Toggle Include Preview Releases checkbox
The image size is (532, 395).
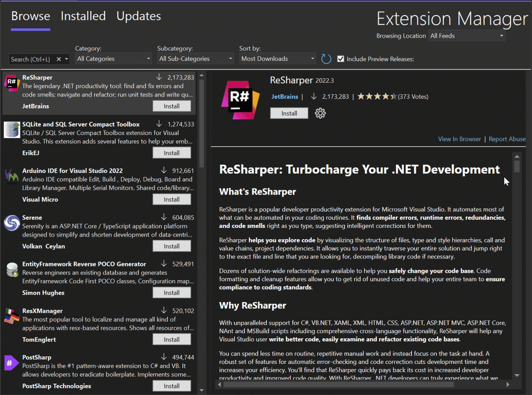point(341,59)
